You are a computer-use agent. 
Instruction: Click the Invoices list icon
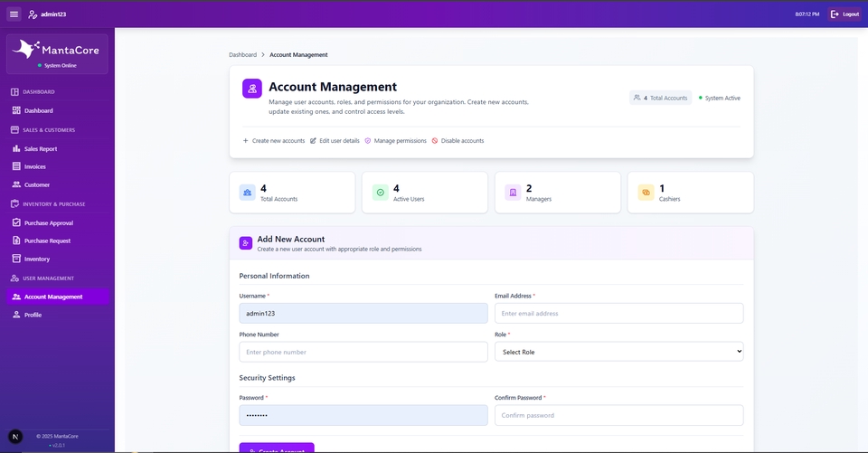point(16,166)
